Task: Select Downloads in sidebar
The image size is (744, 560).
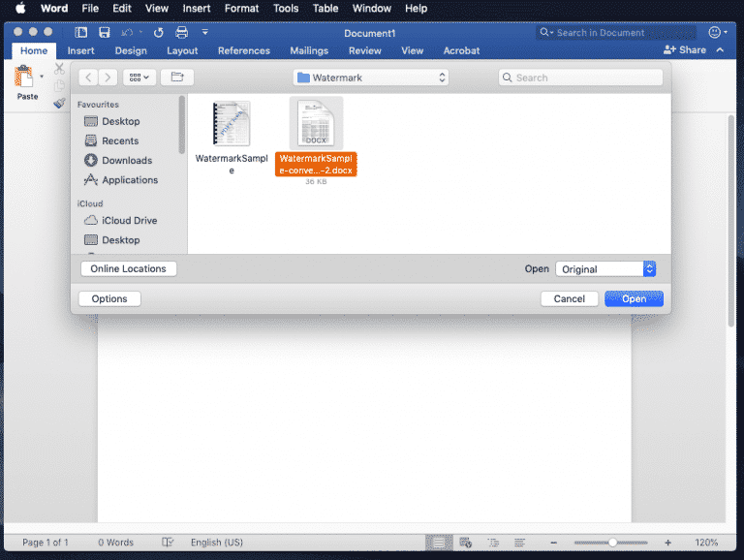Action: pyautogui.click(x=118, y=161)
